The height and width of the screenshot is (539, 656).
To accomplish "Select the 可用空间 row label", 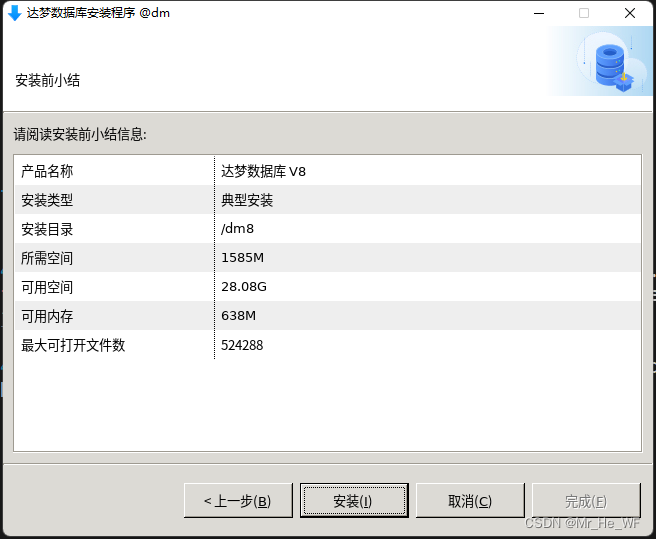I will click(47, 287).
